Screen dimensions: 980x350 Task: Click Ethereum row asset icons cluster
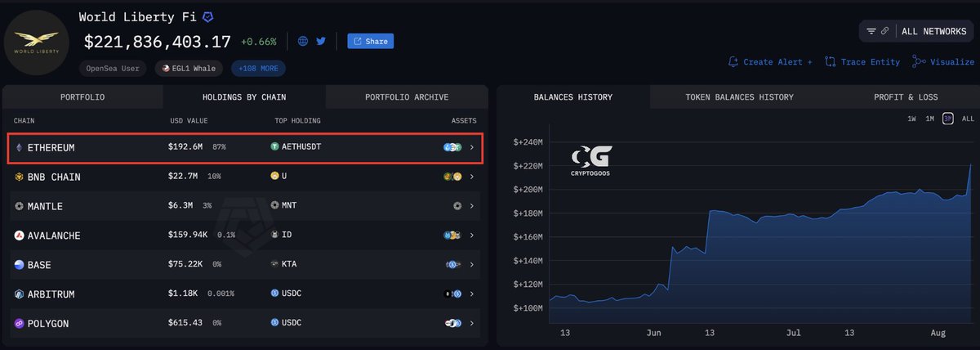click(x=452, y=147)
